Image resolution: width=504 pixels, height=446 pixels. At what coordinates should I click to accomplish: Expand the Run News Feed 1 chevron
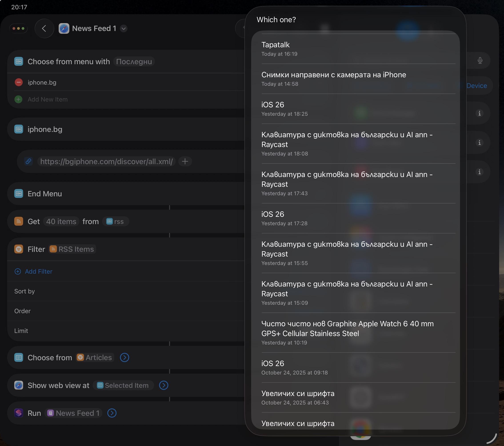click(x=112, y=413)
